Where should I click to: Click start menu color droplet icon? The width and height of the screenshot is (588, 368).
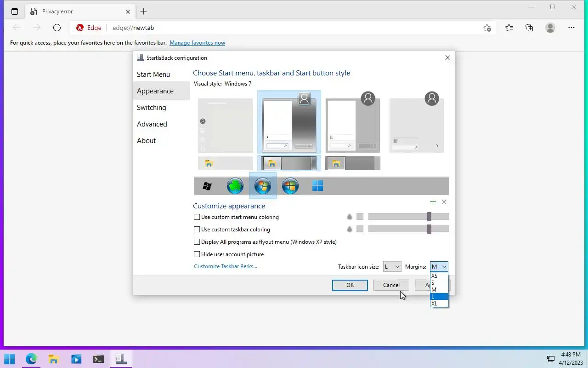pyautogui.click(x=349, y=217)
